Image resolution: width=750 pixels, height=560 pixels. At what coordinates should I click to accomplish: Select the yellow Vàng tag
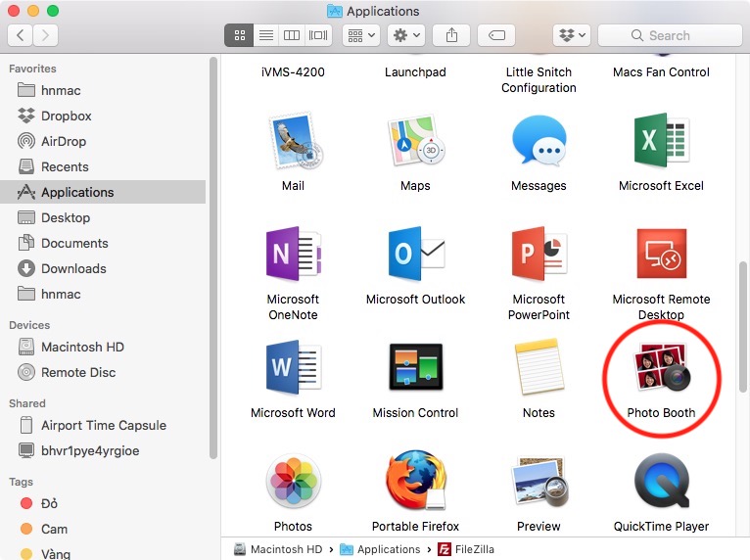[103, 553]
